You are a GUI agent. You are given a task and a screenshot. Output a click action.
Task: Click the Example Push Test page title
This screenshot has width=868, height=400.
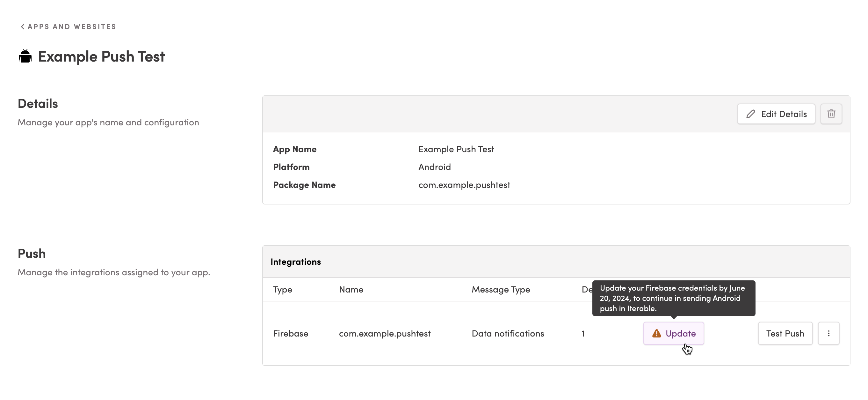[x=101, y=56]
